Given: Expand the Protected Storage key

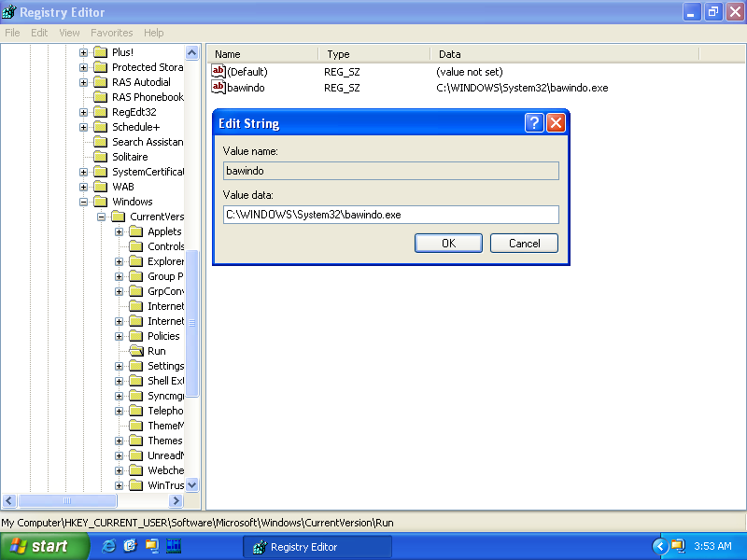Looking at the screenshot, I should coord(83,67).
